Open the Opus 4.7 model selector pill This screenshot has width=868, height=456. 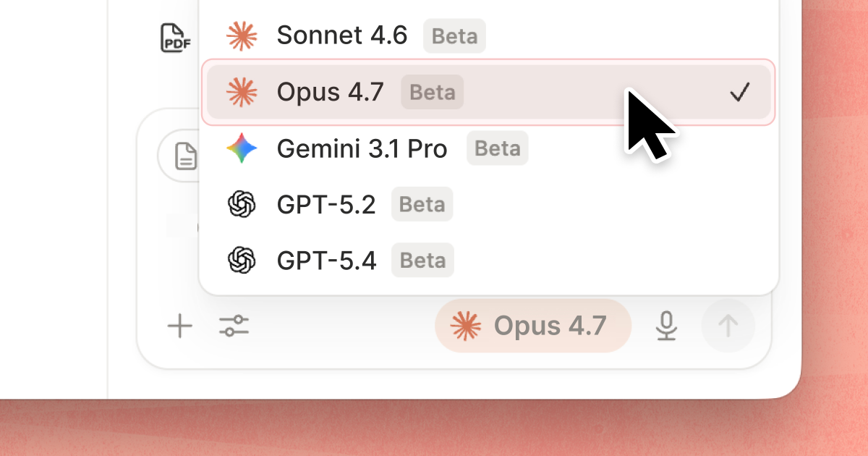(533, 326)
